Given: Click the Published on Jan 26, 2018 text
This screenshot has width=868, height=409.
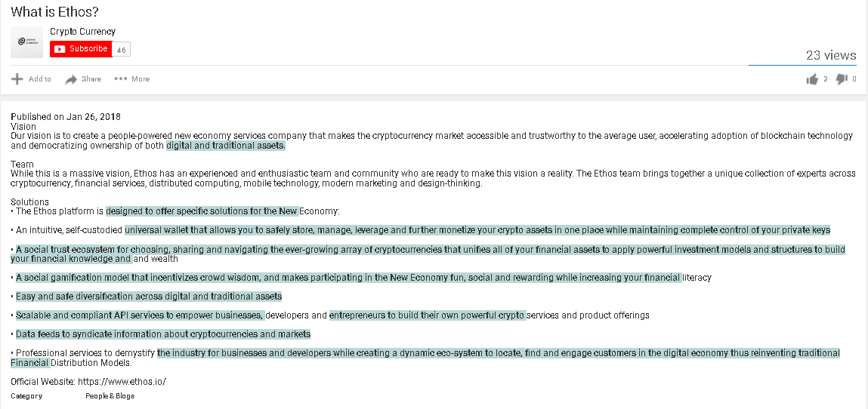Looking at the screenshot, I should 65,117.
